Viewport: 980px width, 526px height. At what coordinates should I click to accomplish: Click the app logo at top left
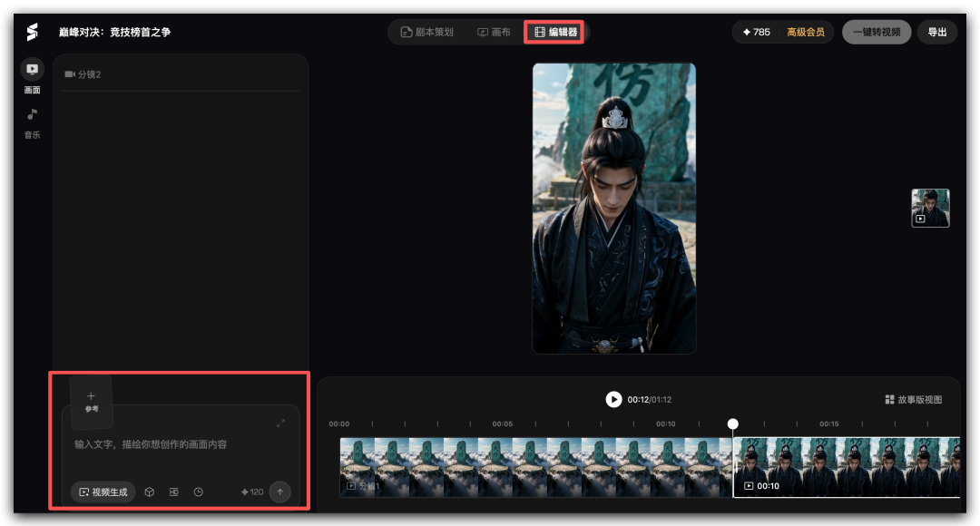32,32
